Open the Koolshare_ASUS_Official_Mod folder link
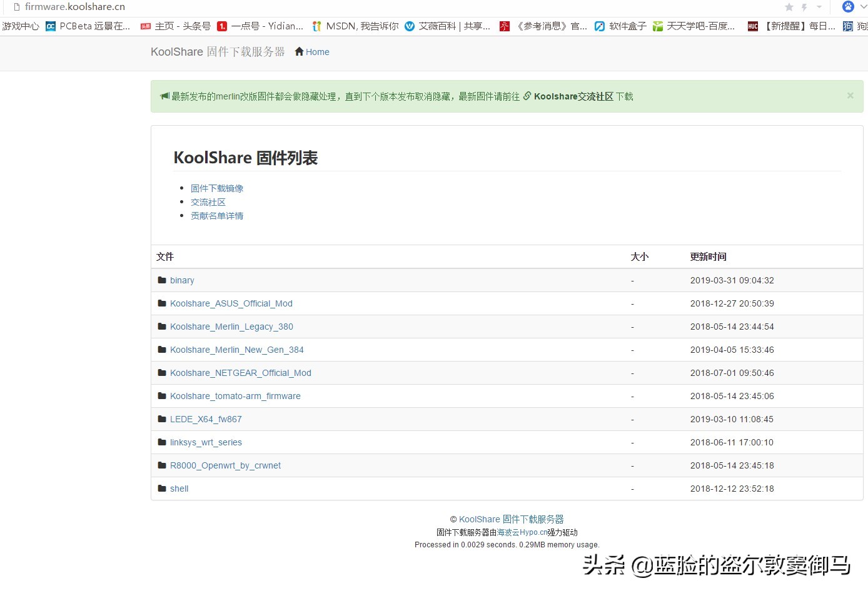The width and height of the screenshot is (868, 593). click(231, 303)
